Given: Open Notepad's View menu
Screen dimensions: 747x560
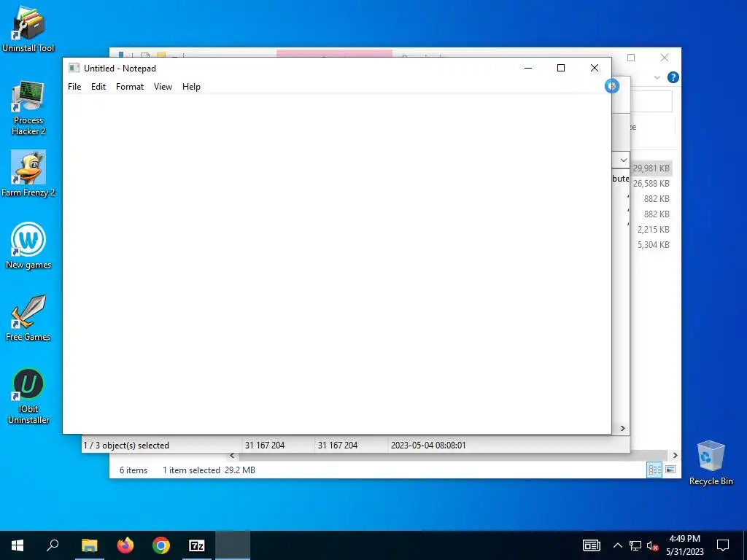Looking at the screenshot, I should [163, 87].
